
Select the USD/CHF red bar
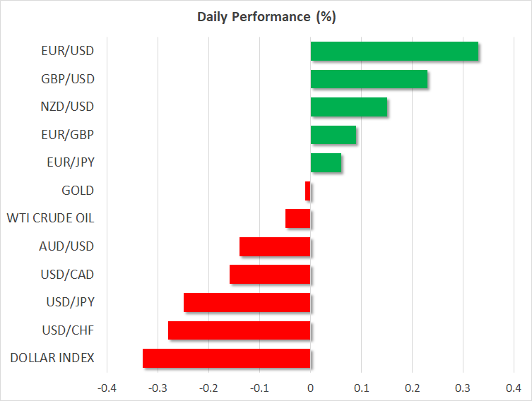pos(240,330)
